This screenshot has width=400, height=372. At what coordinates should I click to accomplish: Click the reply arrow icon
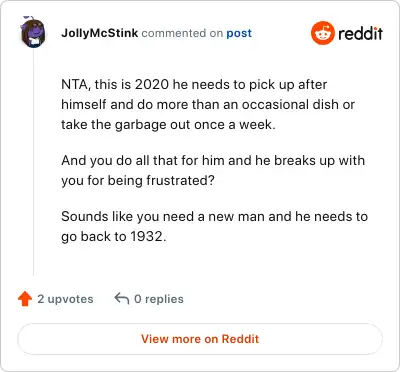click(x=122, y=298)
